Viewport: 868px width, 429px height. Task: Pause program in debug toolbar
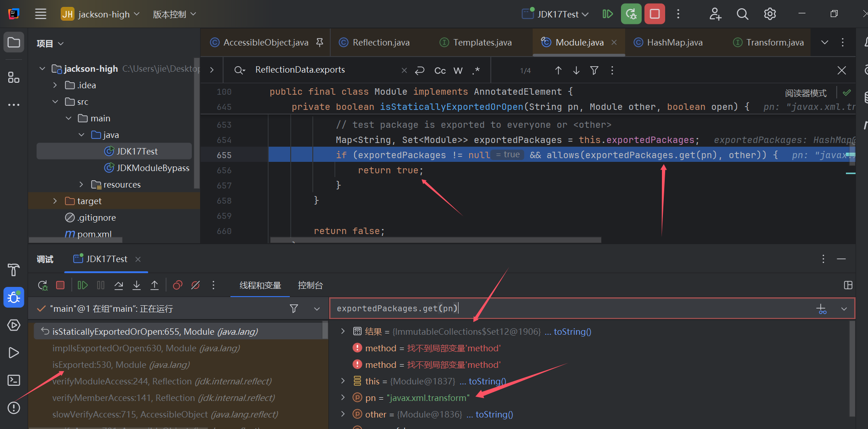[x=101, y=285]
